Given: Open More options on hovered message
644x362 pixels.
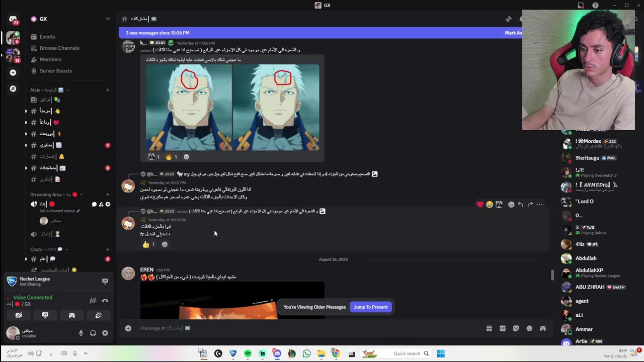Looking at the screenshot, I should pos(539,205).
